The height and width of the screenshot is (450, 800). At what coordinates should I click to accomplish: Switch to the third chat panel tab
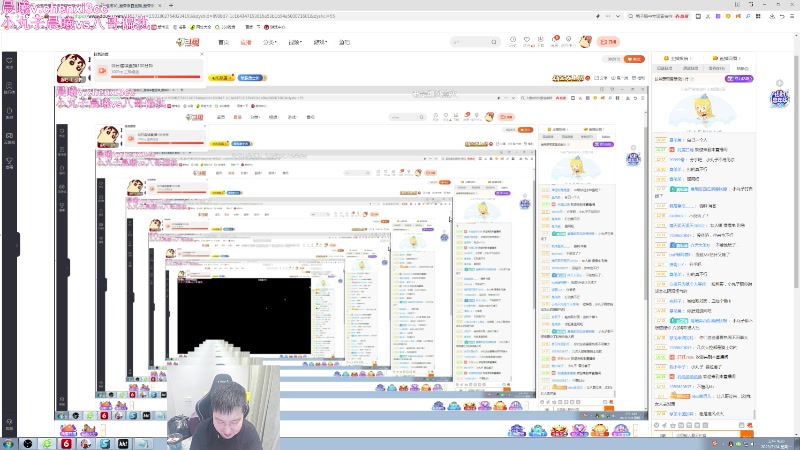[716, 68]
